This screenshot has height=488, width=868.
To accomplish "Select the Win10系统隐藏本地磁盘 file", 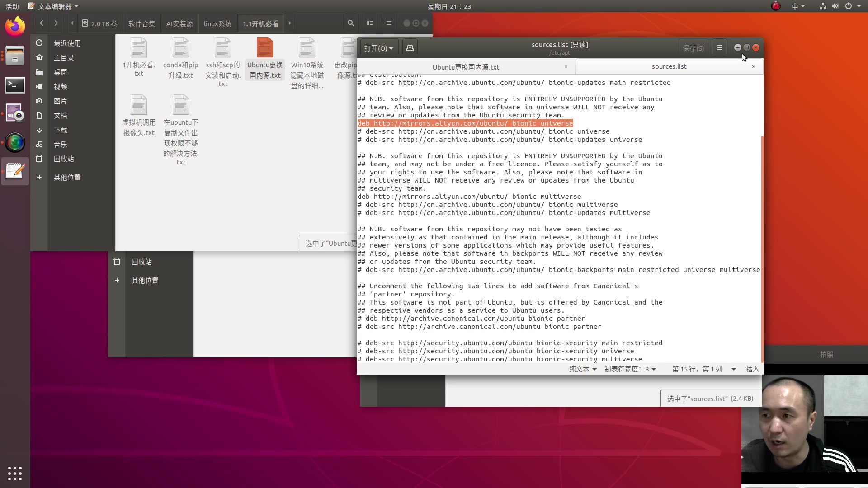I will tap(307, 63).
